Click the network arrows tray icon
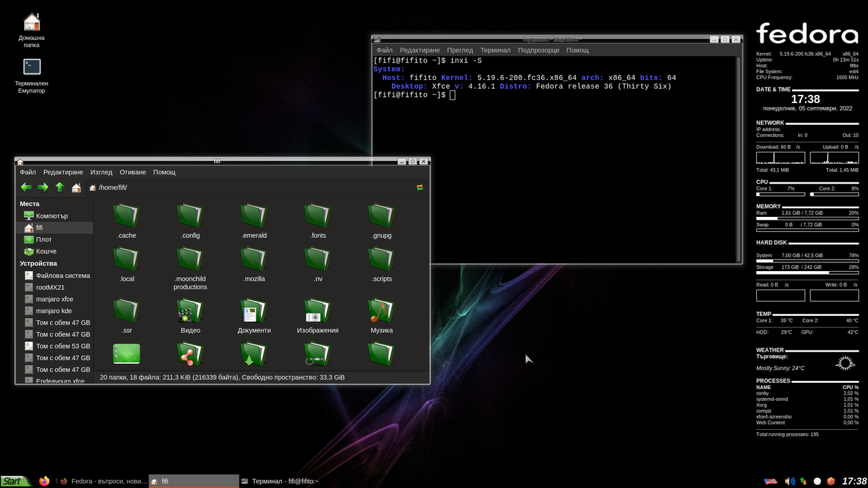The height and width of the screenshot is (488, 868). [804, 481]
